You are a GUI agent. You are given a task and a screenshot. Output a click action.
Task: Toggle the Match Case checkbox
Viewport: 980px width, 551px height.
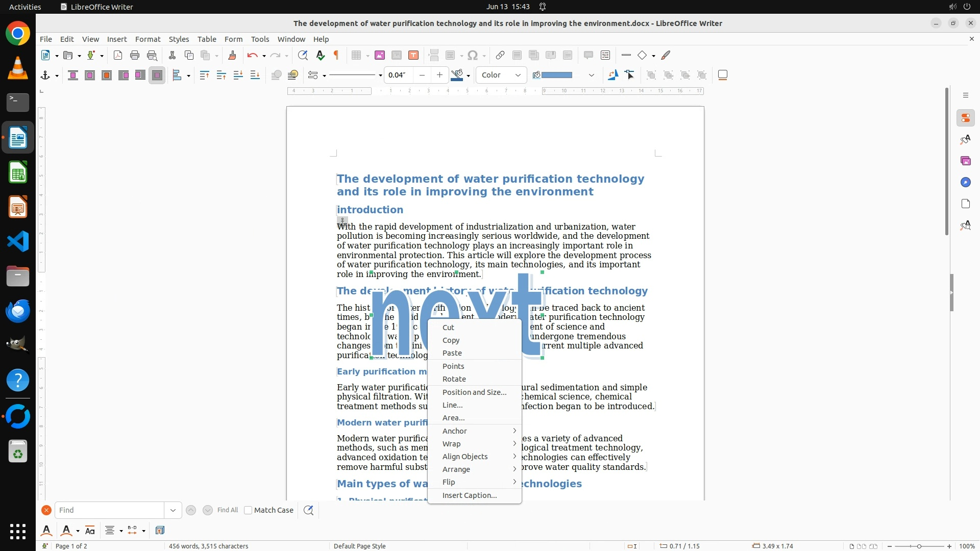pyautogui.click(x=248, y=510)
